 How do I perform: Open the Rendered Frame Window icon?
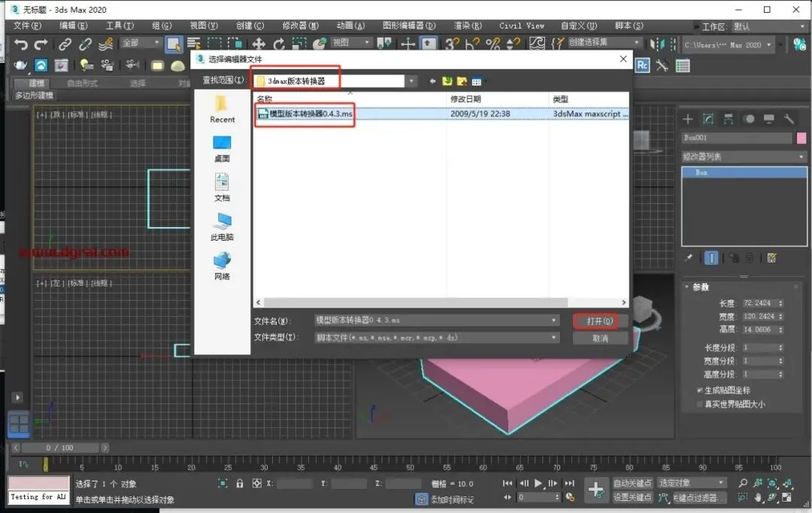(x=61, y=65)
